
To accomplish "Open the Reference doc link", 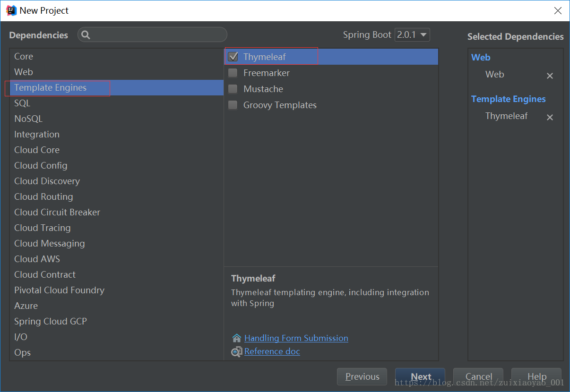I will [x=272, y=351].
